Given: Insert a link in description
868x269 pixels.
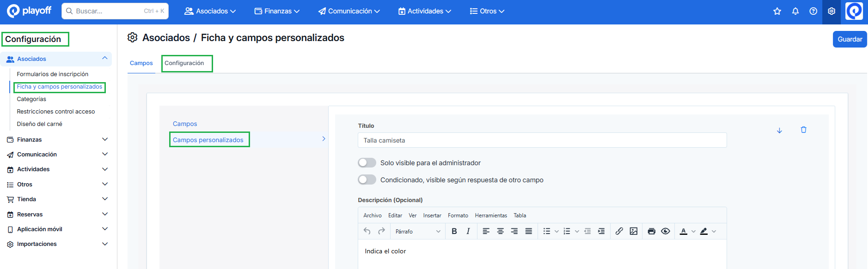Looking at the screenshot, I should pos(619,231).
